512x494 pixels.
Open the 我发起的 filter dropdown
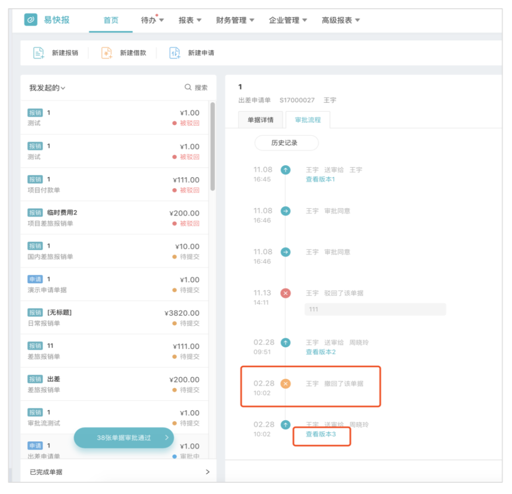point(47,88)
